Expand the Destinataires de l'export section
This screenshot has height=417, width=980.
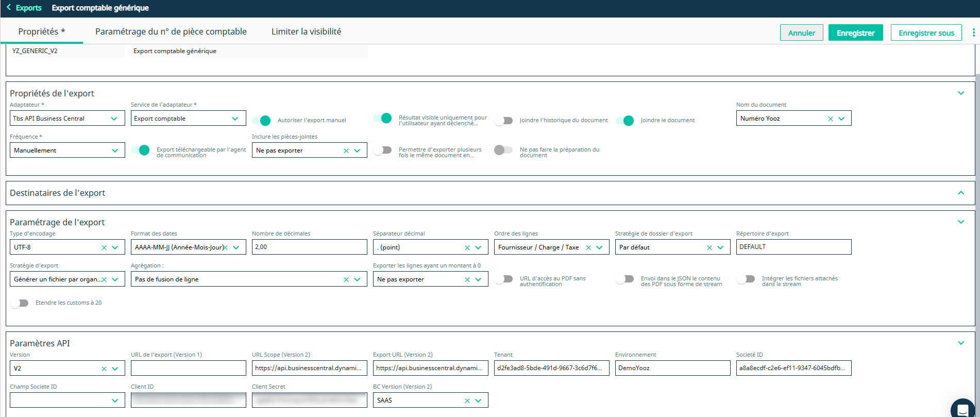(x=960, y=193)
